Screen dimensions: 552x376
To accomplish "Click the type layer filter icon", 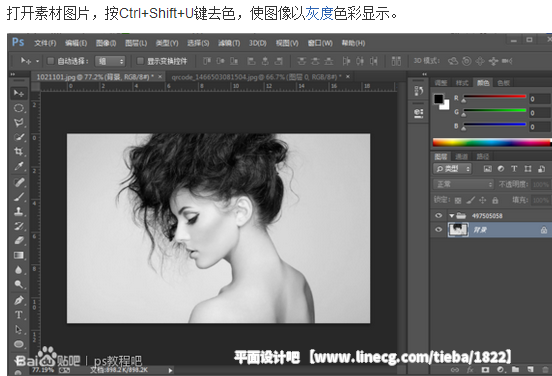I will (x=514, y=169).
